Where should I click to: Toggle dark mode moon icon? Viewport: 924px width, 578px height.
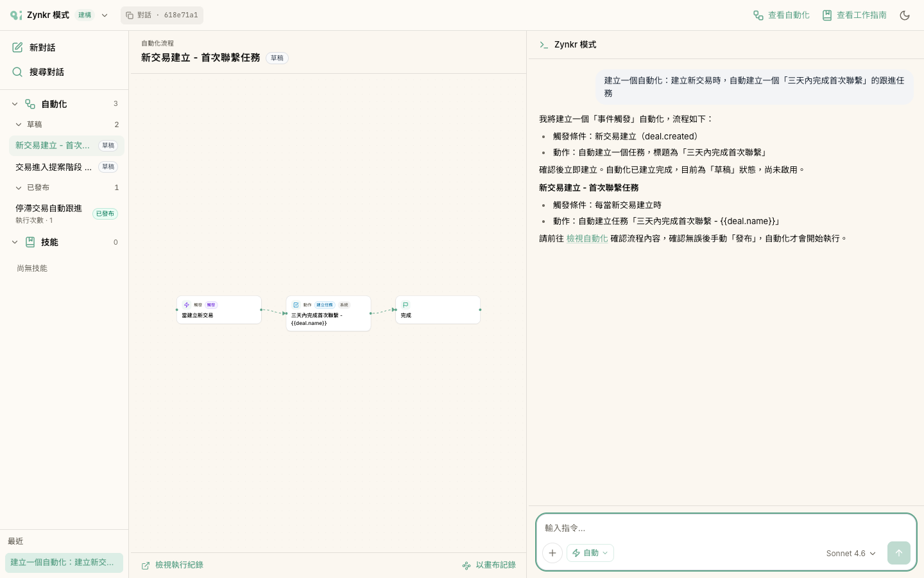905,15
